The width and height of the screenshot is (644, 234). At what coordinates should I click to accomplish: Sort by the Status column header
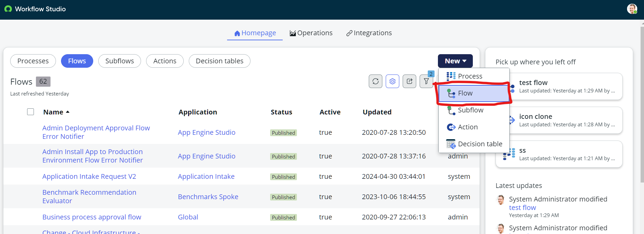(281, 112)
